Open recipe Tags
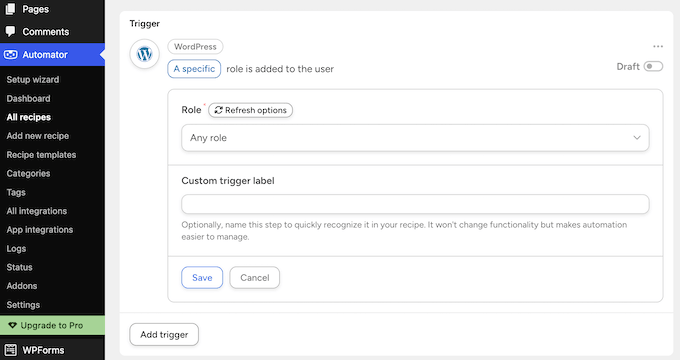The image size is (680, 360). point(16,192)
